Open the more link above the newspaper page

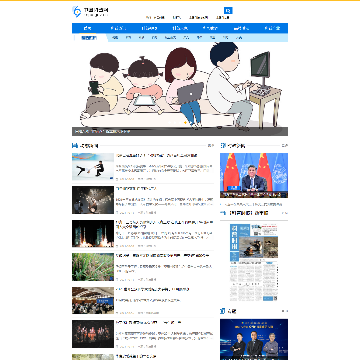tap(285, 213)
